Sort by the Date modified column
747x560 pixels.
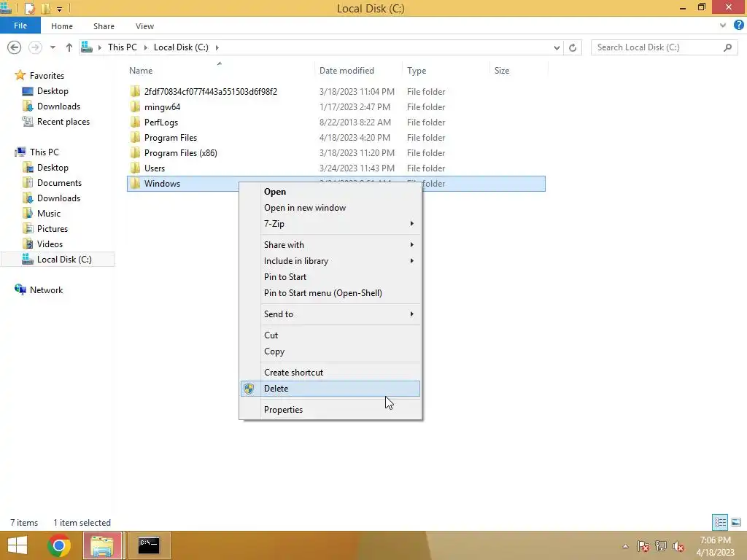pyautogui.click(x=347, y=71)
